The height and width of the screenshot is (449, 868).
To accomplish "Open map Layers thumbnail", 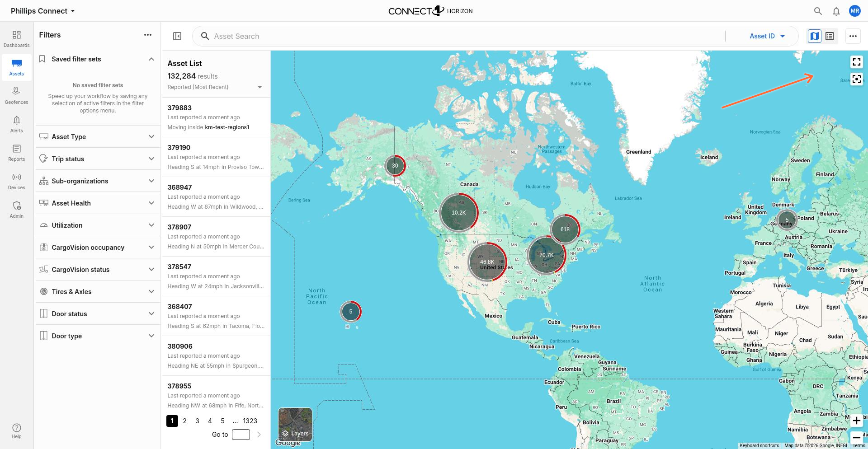I will pos(295,424).
